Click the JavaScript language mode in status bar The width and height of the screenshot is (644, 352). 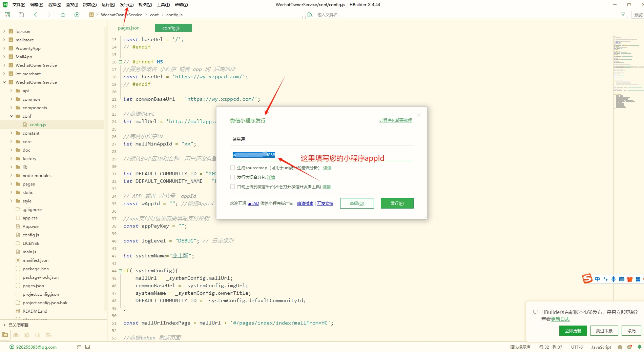click(x=601, y=347)
